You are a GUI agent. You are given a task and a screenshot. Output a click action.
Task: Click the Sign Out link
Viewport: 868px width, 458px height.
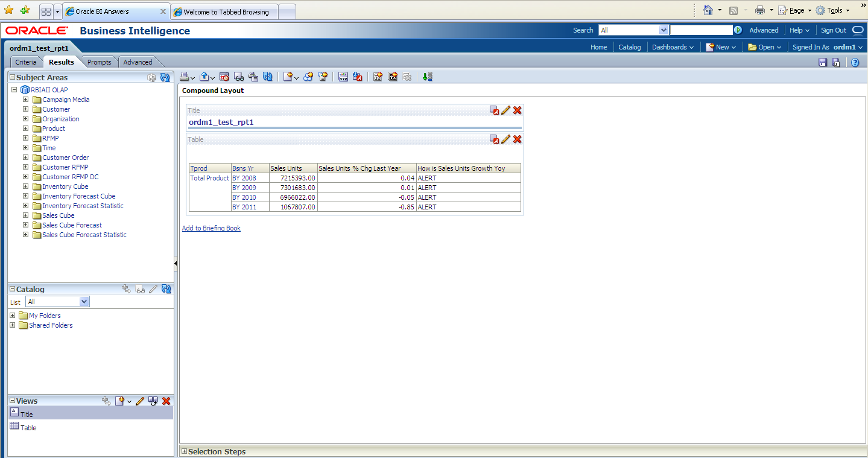click(833, 30)
